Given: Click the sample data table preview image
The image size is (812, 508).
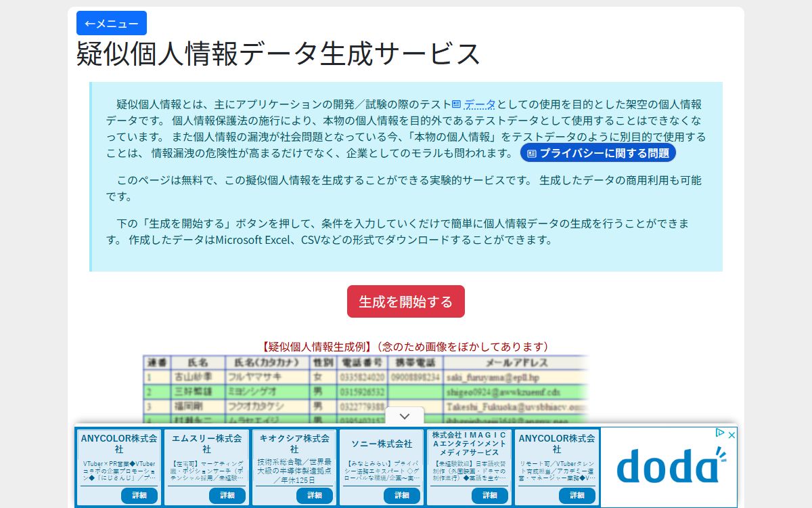Looking at the screenshot, I should tap(365, 389).
